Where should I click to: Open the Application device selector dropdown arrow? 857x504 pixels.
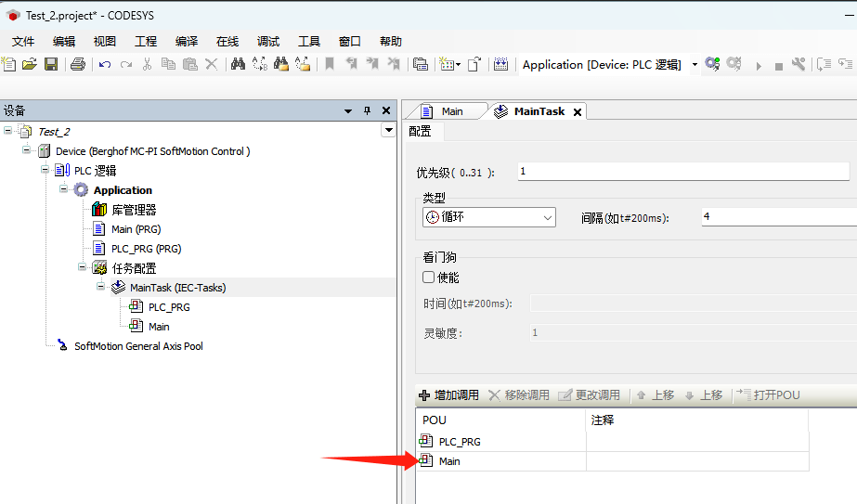coord(694,64)
